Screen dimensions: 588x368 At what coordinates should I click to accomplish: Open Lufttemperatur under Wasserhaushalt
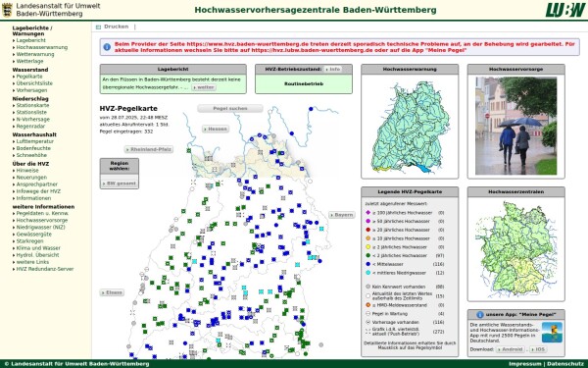pos(35,141)
